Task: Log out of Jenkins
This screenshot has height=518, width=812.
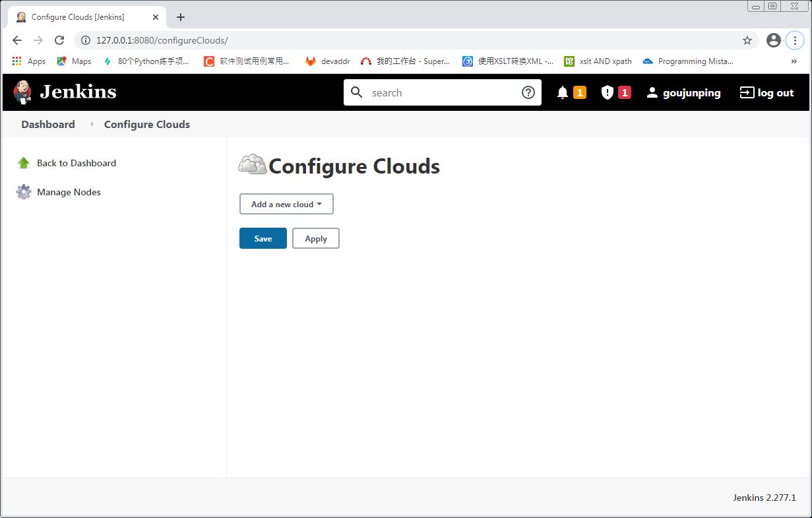Action: tap(766, 93)
